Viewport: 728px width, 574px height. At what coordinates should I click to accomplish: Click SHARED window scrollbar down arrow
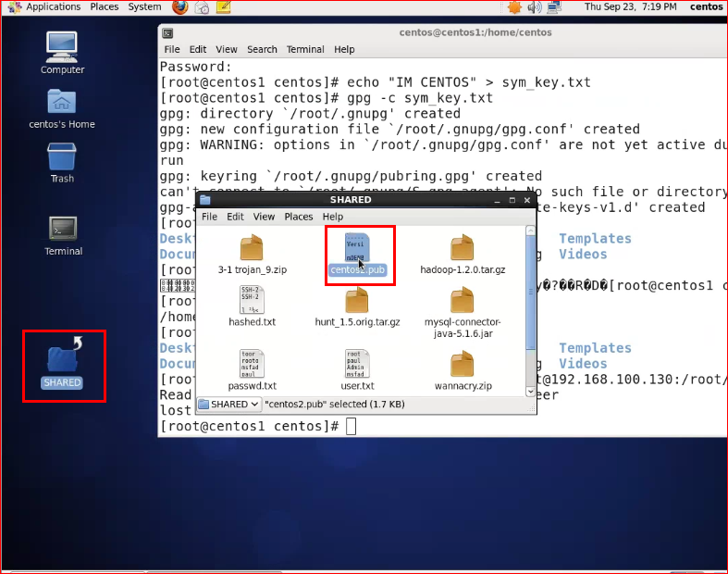(530, 392)
